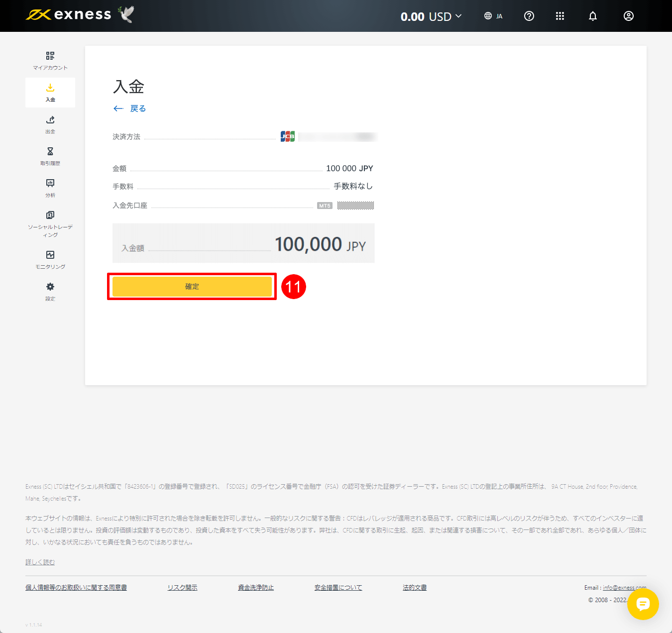Select the 入金 deposit sidebar item
Screen dimensions: 672x633
pyautogui.click(x=50, y=92)
